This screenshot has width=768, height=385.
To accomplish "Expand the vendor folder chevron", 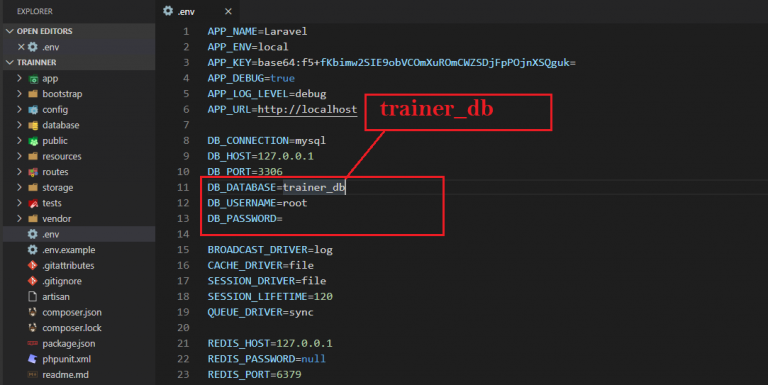I will pos(19,218).
